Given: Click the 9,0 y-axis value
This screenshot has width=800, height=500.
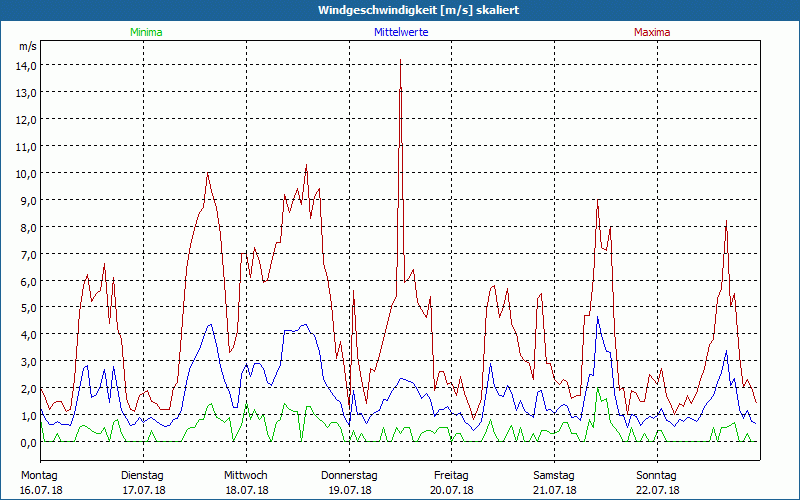Looking at the screenshot, I should tap(29, 201).
